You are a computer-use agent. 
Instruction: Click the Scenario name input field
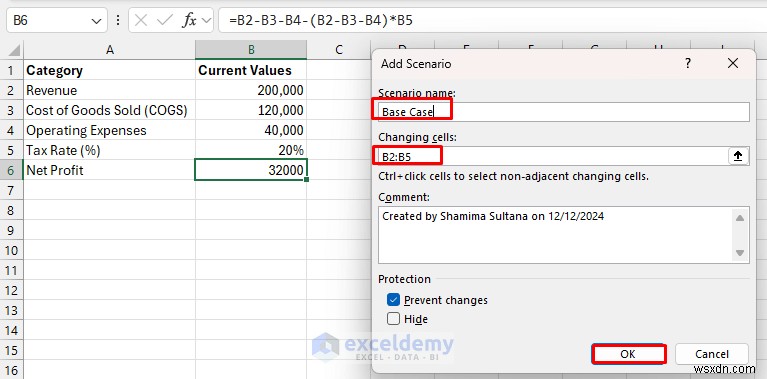point(564,112)
